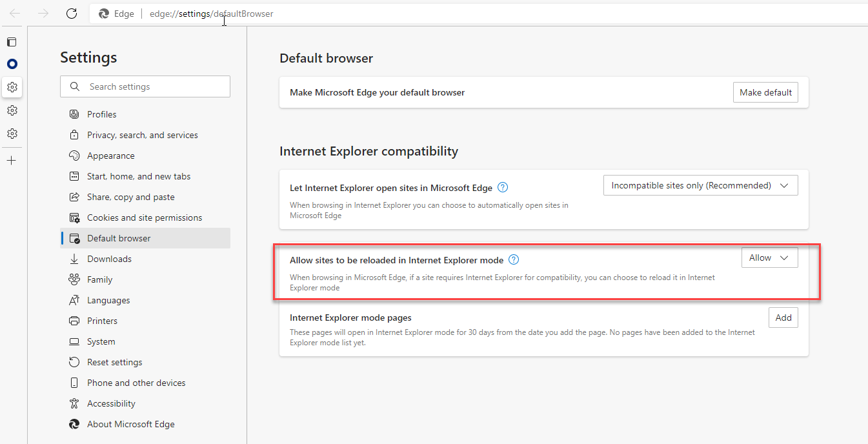Click Add for Internet Explorer mode pages
This screenshot has height=444, width=868.
pyautogui.click(x=783, y=318)
